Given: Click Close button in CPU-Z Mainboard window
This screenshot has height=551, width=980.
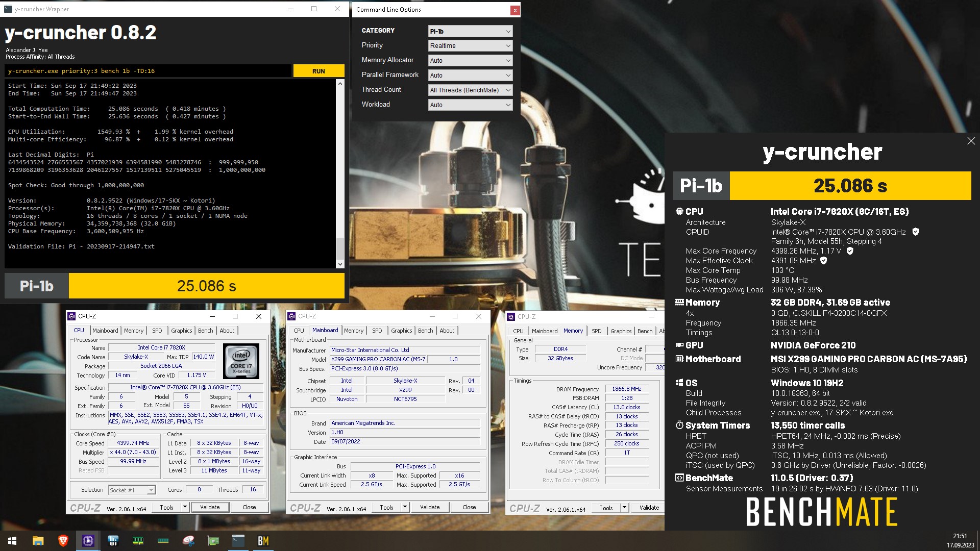Looking at the screenshot, I should 469,507.
